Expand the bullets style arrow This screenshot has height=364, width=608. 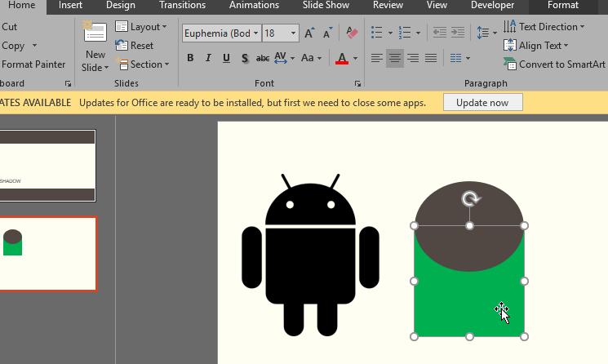(390, 33)
